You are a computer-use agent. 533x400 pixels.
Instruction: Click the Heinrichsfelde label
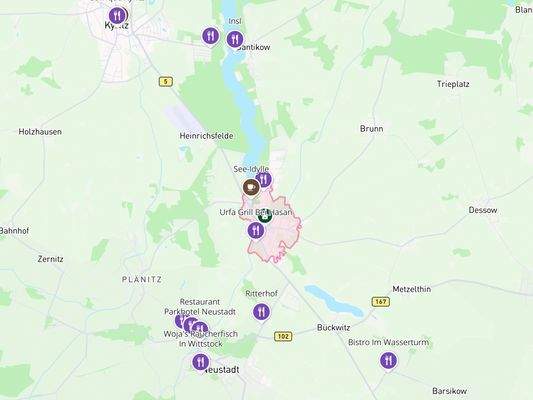tap(206, 136)
